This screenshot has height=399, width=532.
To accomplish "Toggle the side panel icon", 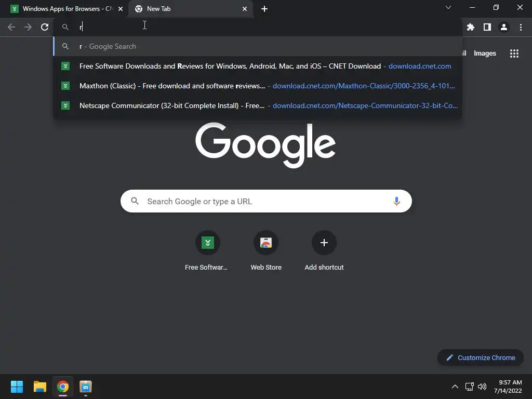I will pos(487,27).
